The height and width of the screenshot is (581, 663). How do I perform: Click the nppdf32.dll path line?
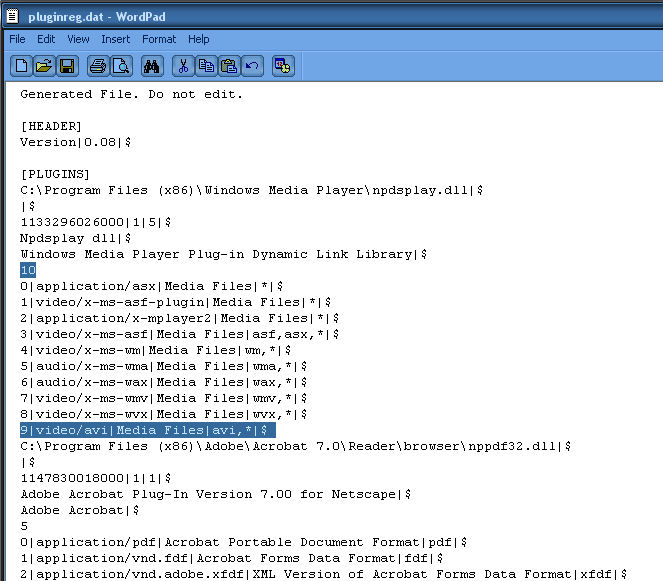[296, 446]
